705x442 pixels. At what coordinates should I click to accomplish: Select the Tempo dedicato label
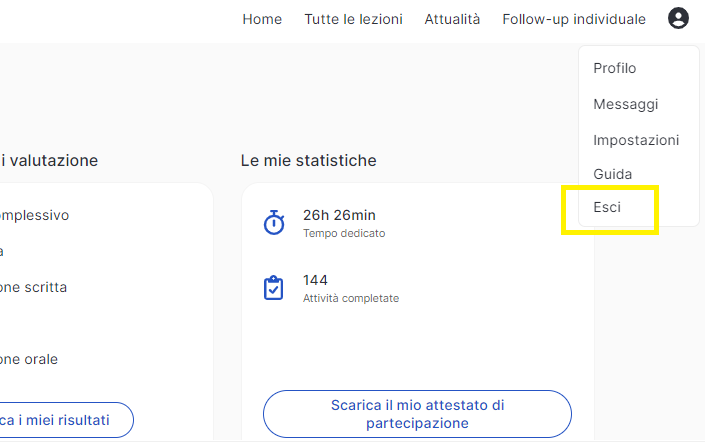click(x=343, y=233)
